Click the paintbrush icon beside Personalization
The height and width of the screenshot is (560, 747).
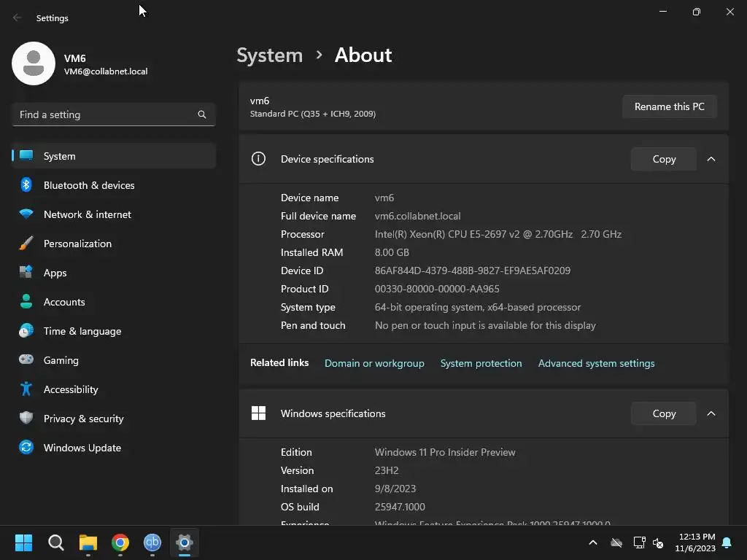click(x=26, y=243)
